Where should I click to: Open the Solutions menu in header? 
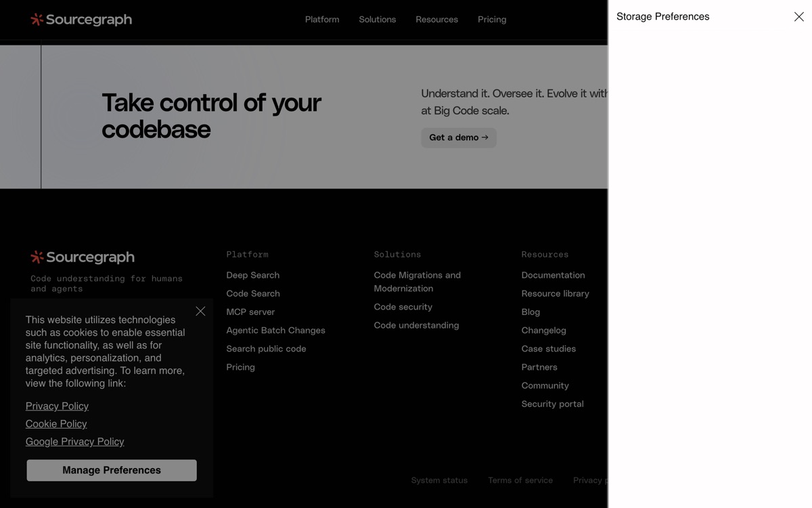click(378, 20)
